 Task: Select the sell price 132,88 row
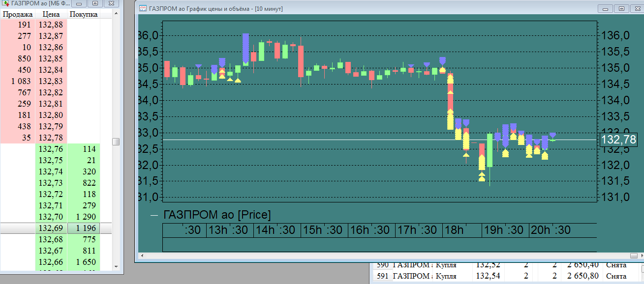[51, 25]
